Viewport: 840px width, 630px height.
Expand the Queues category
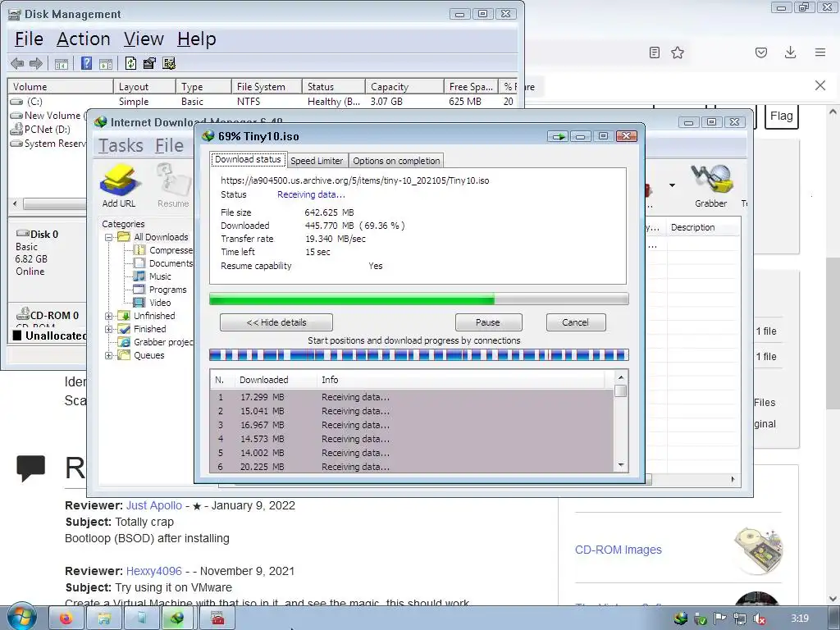click(109, 355)
